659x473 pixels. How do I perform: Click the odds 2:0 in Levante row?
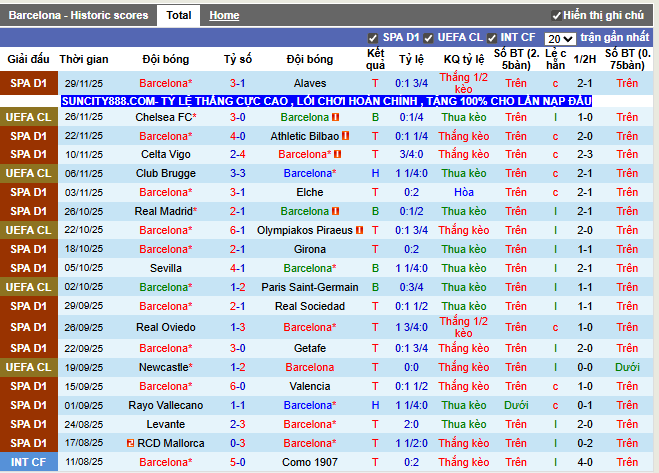coord(411,424)
